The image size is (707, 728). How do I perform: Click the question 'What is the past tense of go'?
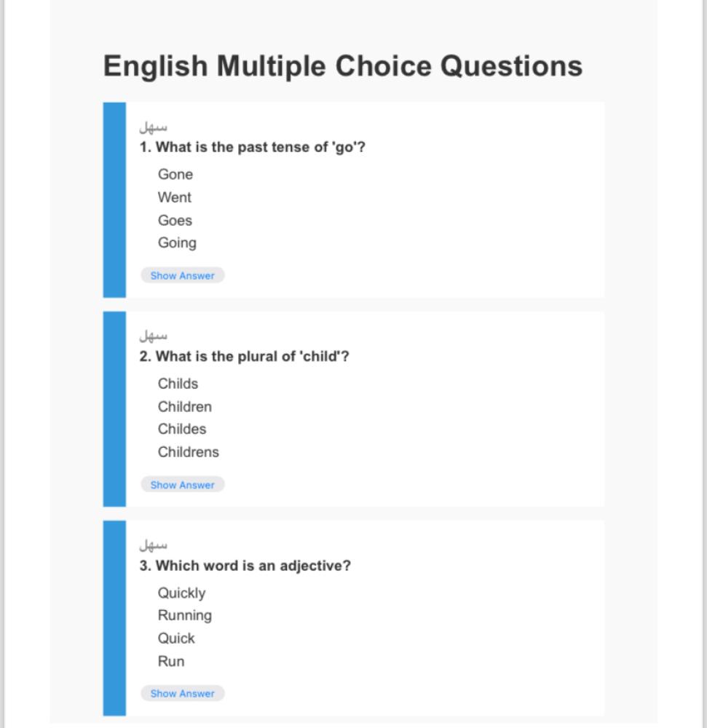coord(253,147)
